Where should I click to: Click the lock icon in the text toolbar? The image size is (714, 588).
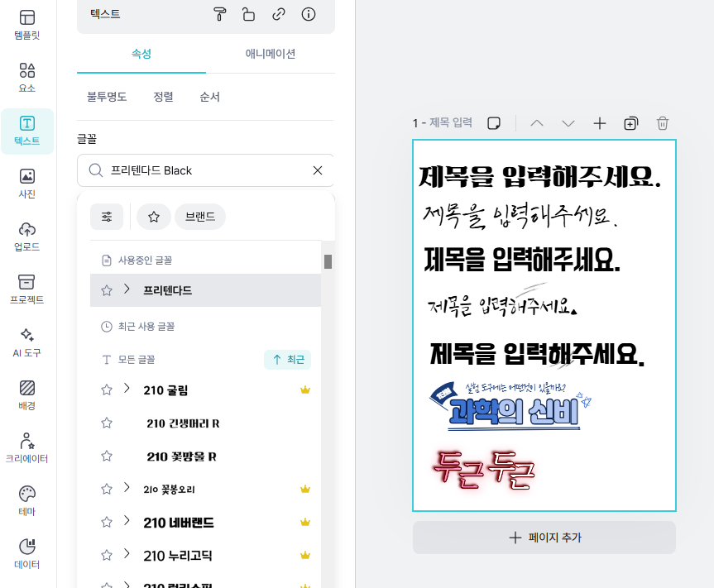tap(249, 14)
